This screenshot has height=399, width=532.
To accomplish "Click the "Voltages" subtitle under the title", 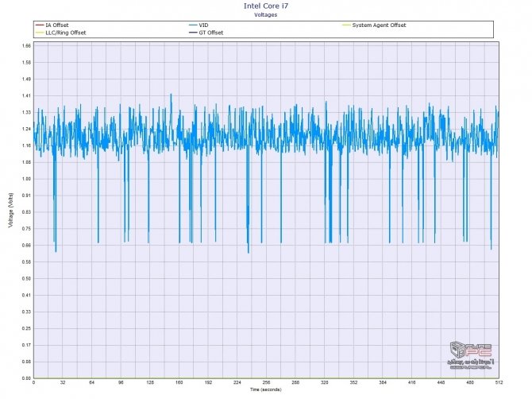I will [266, 15].
